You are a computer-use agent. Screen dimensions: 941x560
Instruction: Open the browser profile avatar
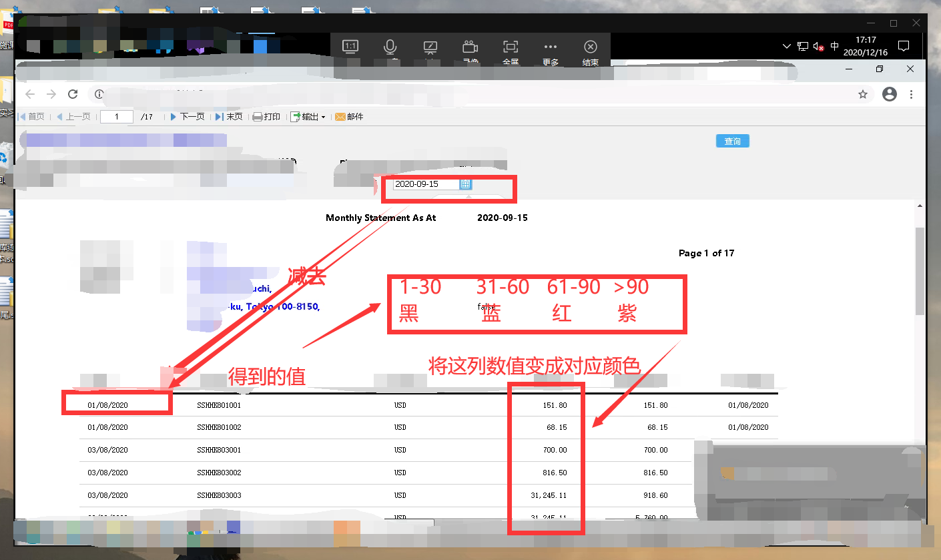click(x=889, y=95)
